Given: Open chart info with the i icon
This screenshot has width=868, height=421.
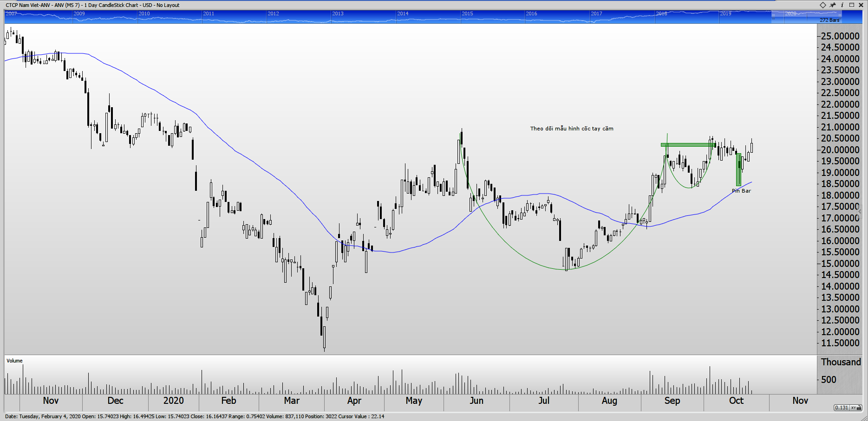Looking at the screenshot, I should 842,5.
